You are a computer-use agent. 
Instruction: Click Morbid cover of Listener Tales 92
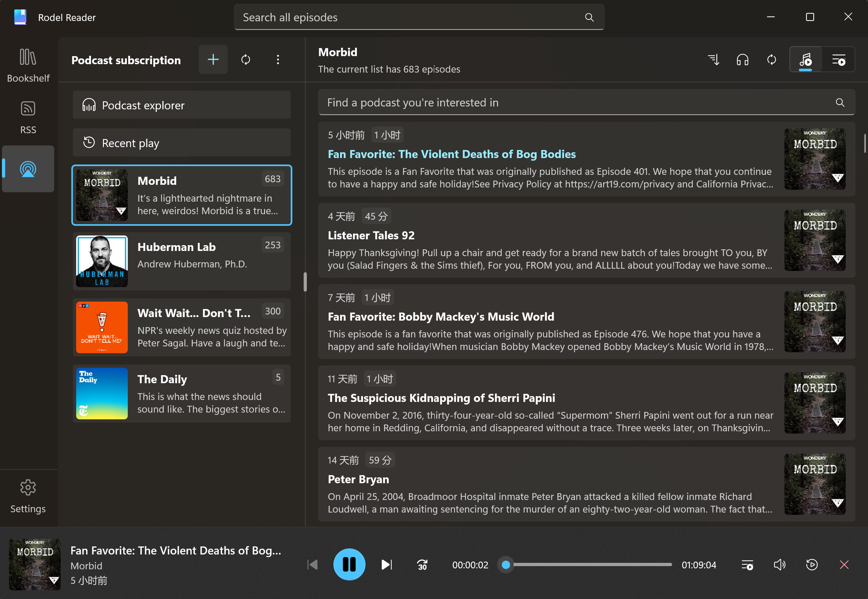pos(815,240)
